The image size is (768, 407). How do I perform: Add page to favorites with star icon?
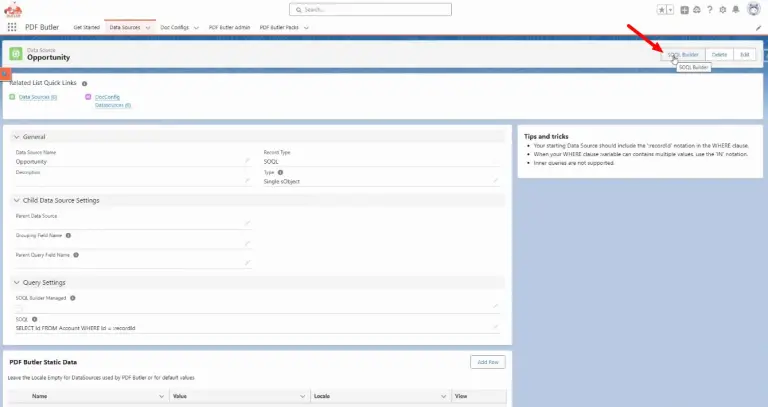pos(662,10)
